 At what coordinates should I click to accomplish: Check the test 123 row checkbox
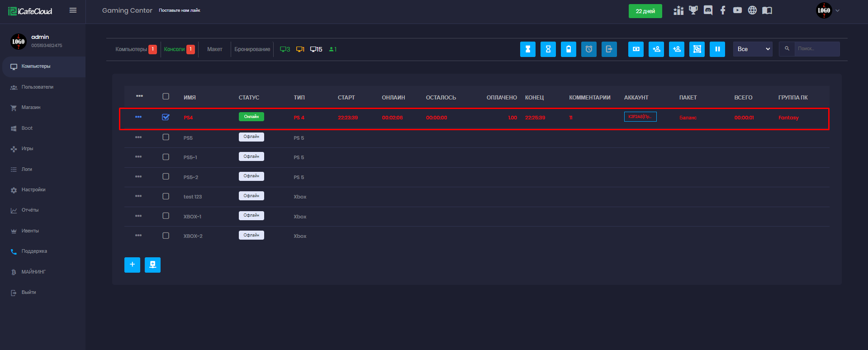[166, 196]
